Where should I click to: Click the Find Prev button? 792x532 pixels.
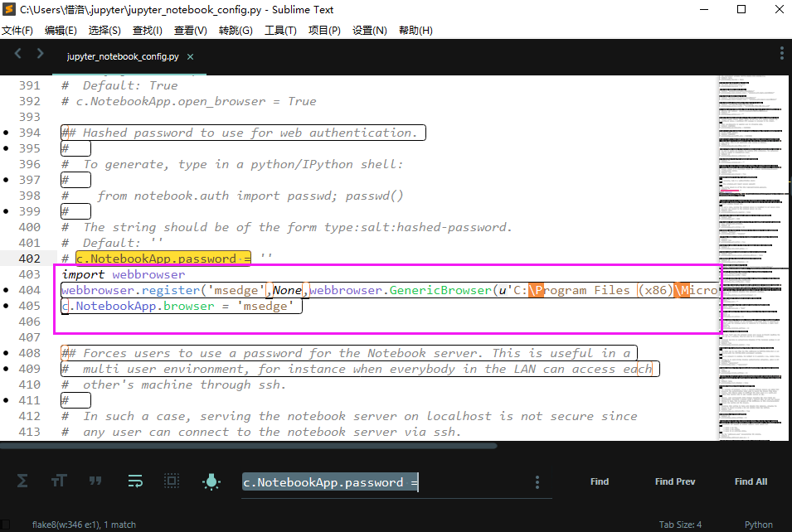point(675,481)
